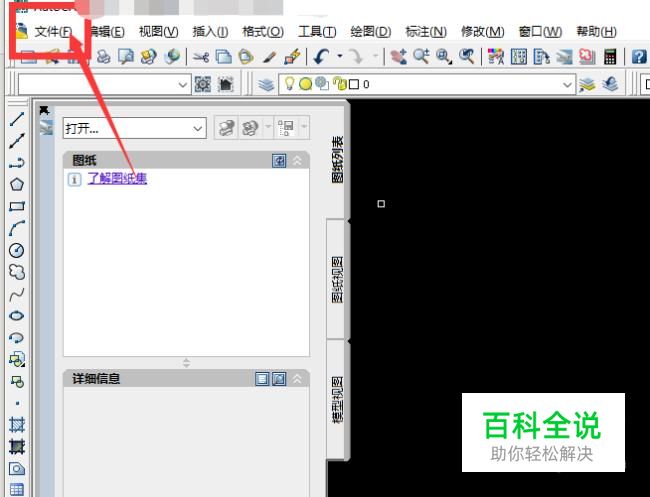Select the Polyline tool
650x497 pixels.
[17, 163]
